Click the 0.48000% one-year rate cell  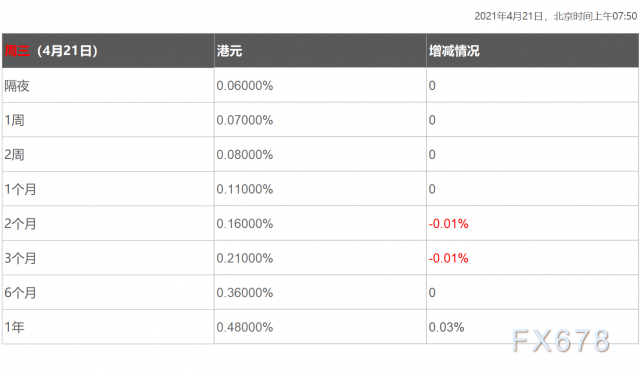(x=244, y=327)
